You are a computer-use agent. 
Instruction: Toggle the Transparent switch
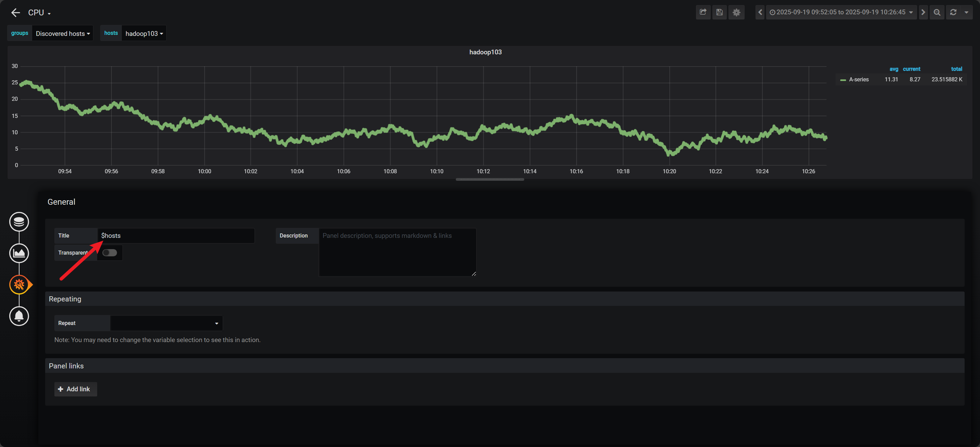point(109,253)
